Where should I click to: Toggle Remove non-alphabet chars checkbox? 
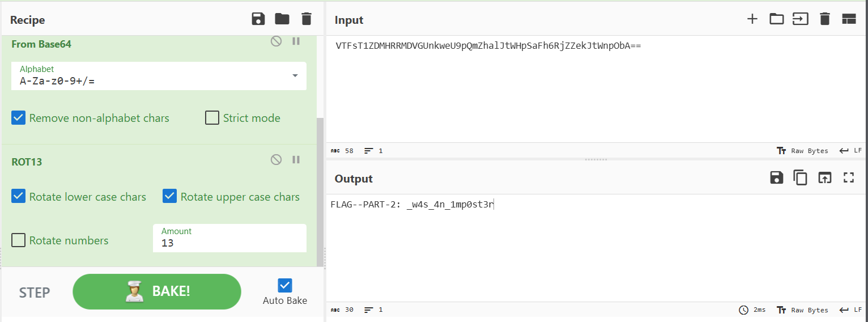19,118
